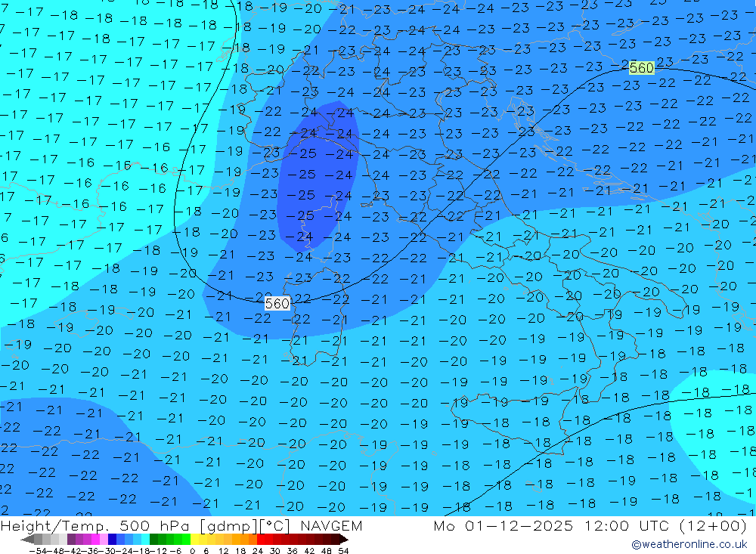This screenshot has width=756, height=554.
Task: Select the bright yellow legend swatch at 0
Action: pyautogui.click(x=195, y=540)
